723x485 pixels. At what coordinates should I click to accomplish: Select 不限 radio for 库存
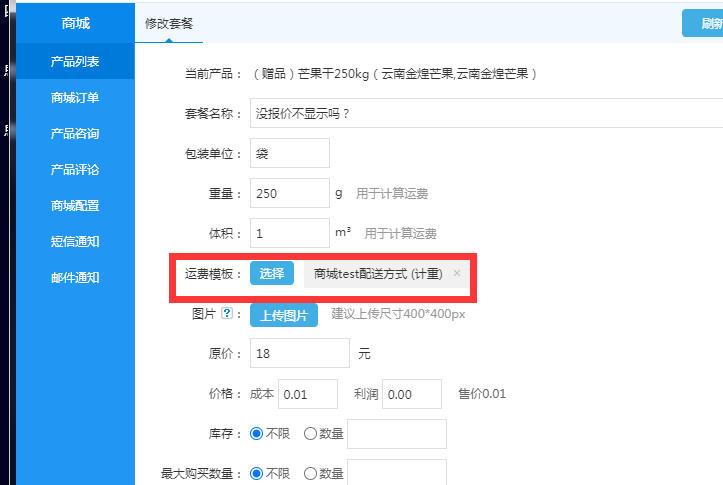pyautogui.click(x=257, y=434)
